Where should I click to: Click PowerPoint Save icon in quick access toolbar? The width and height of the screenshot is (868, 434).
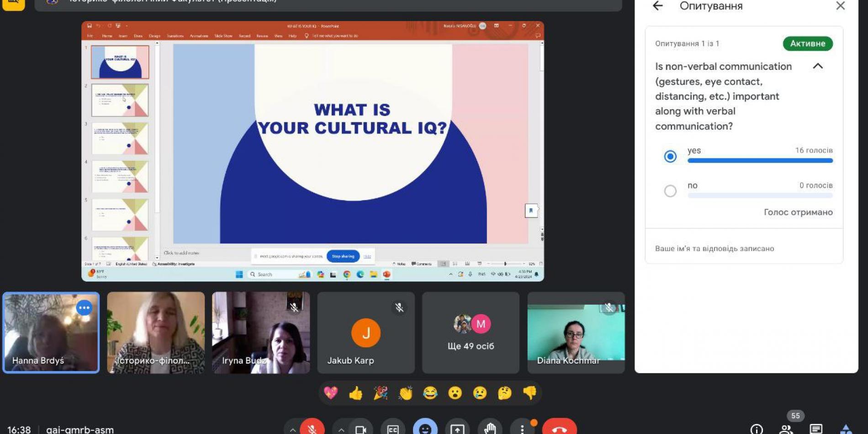pos(90,26)
